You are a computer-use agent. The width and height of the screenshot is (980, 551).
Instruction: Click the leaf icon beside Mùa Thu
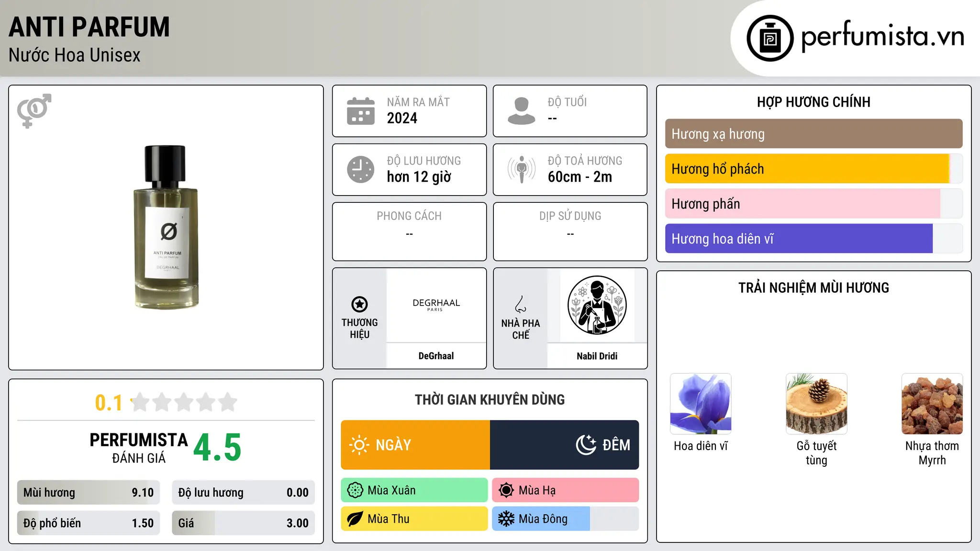coord(355,519)
